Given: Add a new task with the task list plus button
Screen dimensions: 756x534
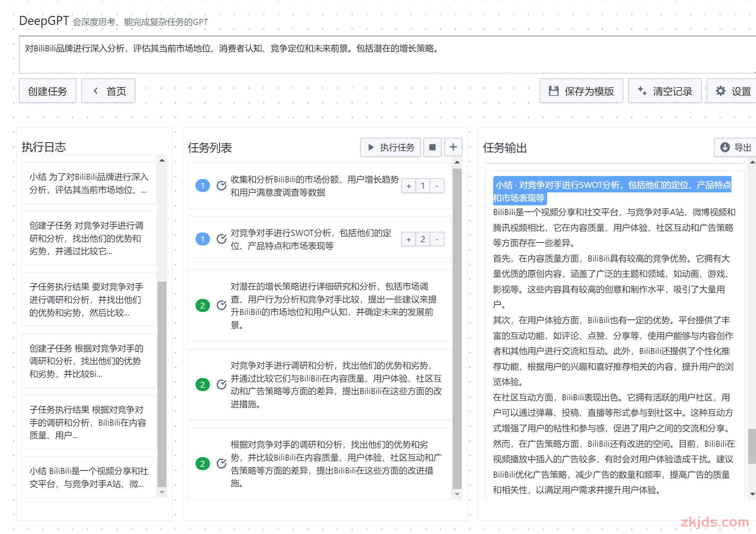Looking at the screenshot, I should coord(453,147).
